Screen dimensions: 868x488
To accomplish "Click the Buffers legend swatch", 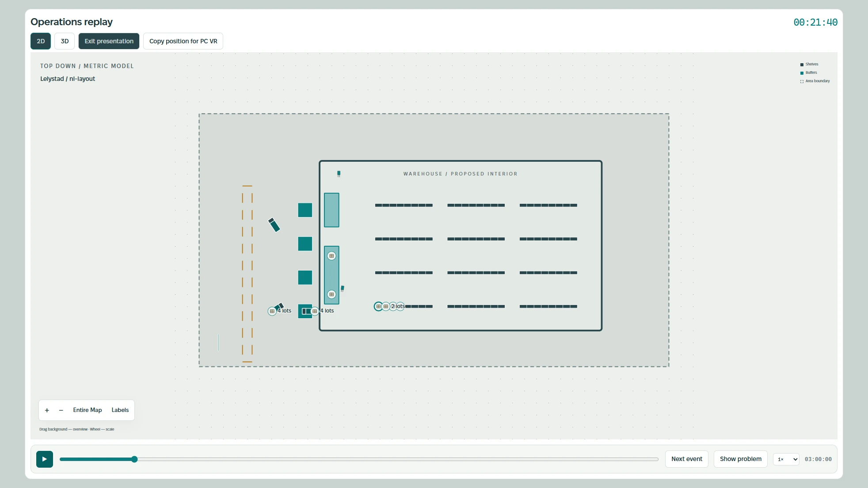I will (802, 73).
